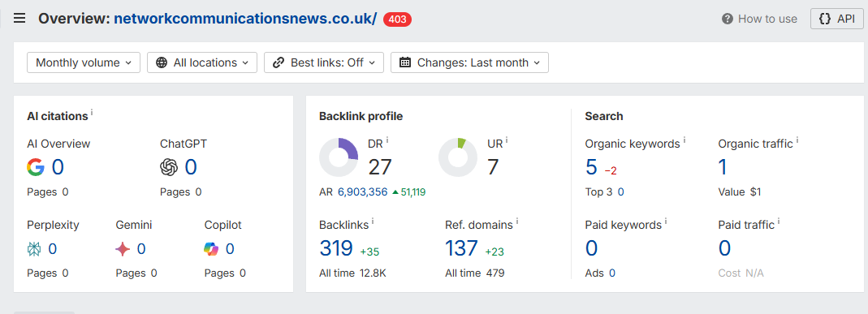Click the Search section heading
868x314 pixels.
click(x=604, y=116)
